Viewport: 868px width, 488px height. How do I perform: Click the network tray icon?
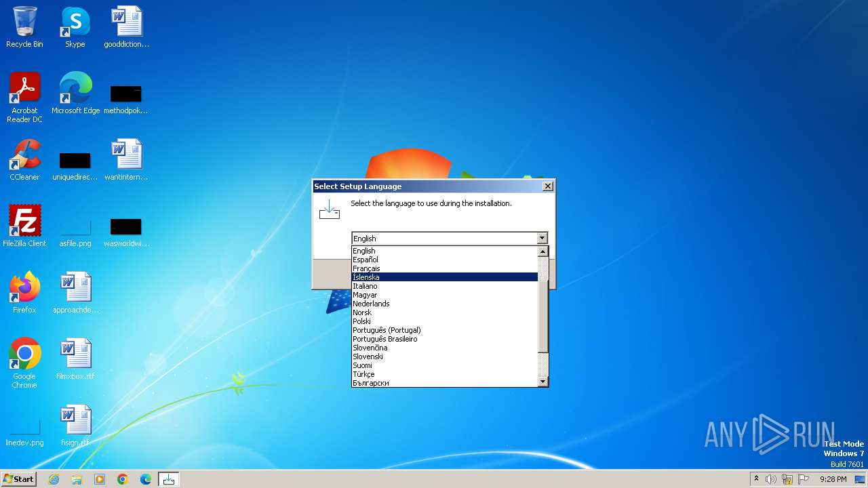click(x=787, y=479)
